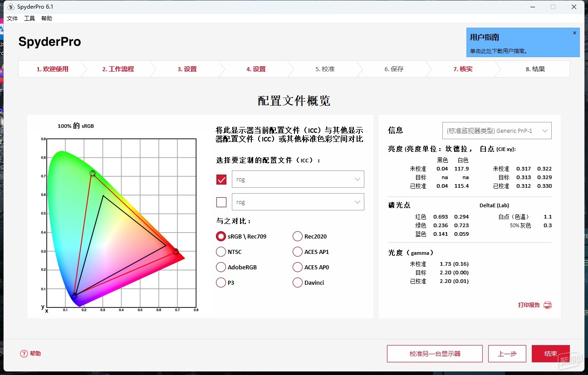588x375 pixels.
Task: Minimize the SpyderPro window
Action: point(532,7)
